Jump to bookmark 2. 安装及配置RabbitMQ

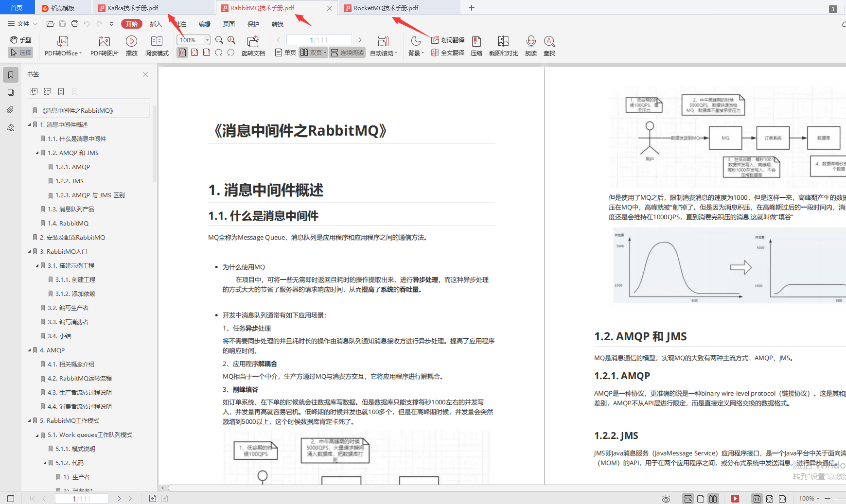click(x=72, y=237)
